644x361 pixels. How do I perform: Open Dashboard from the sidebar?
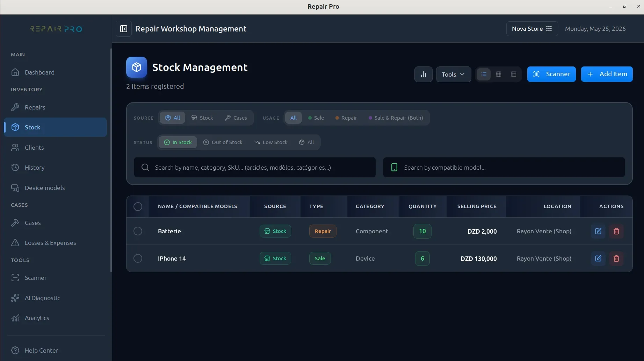click(x=55, y=72)
